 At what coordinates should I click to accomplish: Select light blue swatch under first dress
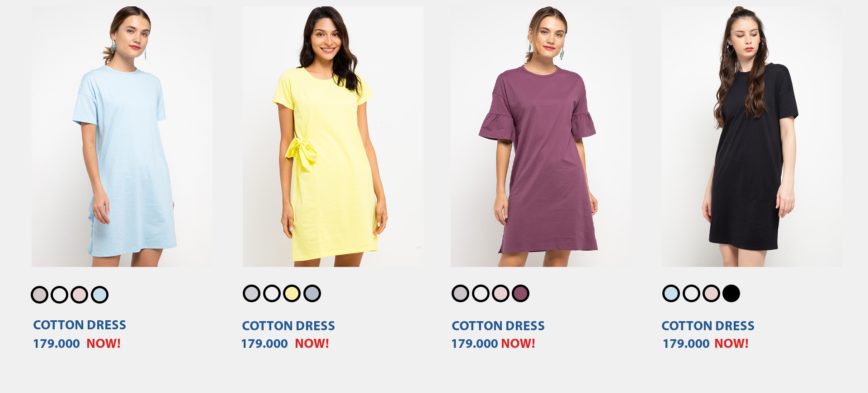99,295
